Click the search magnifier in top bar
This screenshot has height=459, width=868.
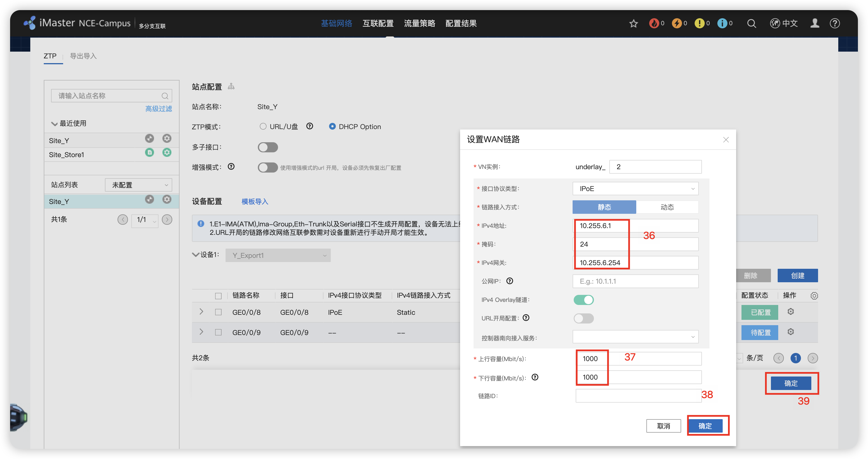(751, 23)
